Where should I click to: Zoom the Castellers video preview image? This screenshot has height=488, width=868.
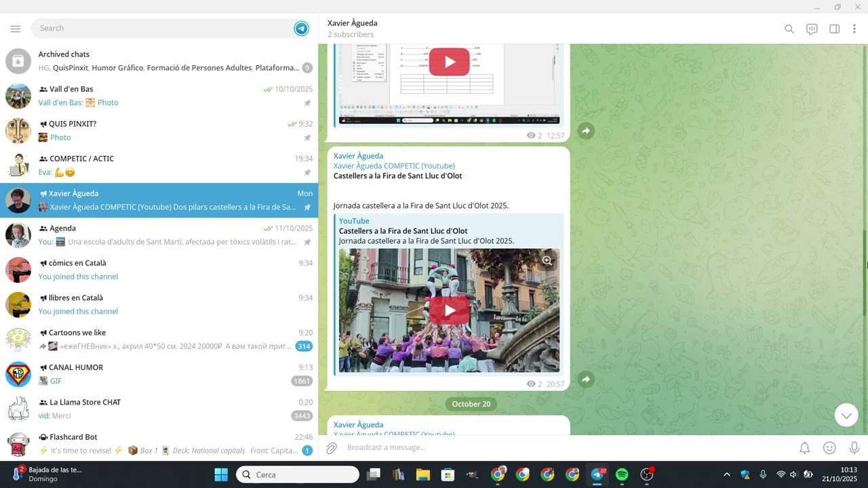coord(547,260)
